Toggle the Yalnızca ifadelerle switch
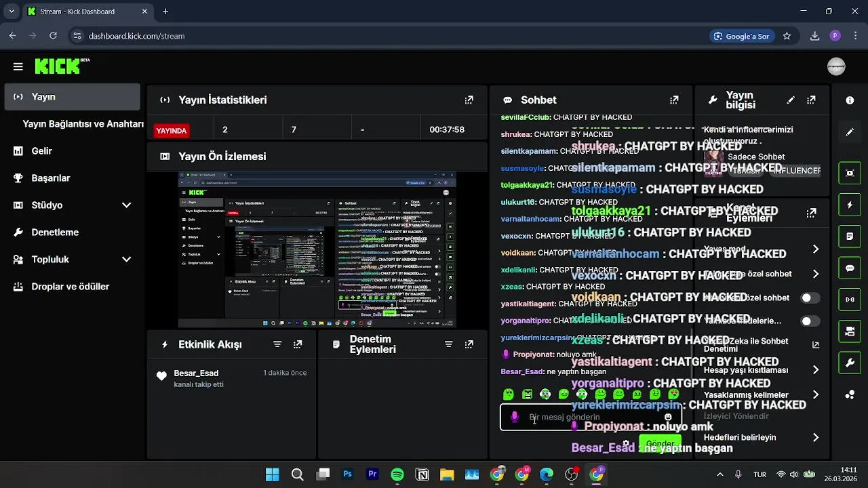The height and width of the screenshot is (488, 868). click(810, 321)
